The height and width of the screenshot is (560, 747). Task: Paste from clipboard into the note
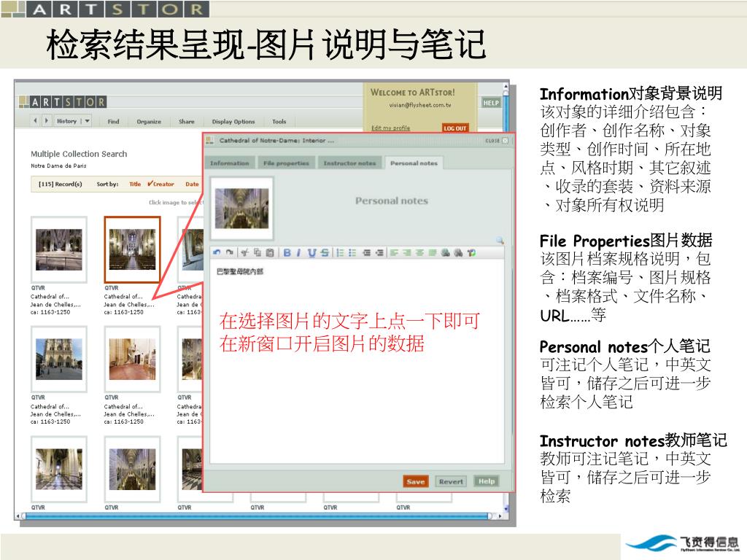pyautogui.click(x=270, y=252)
